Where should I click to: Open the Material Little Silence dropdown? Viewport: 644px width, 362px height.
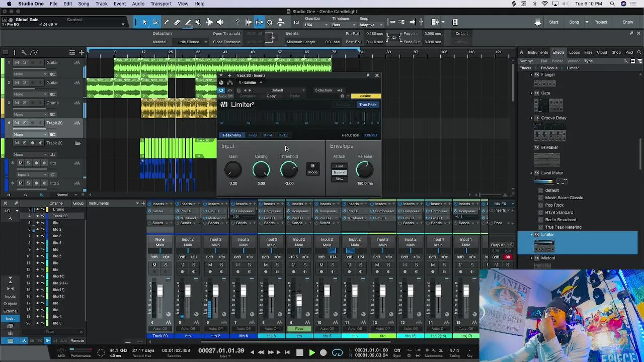pyautogui.click(x=192, y=42)
